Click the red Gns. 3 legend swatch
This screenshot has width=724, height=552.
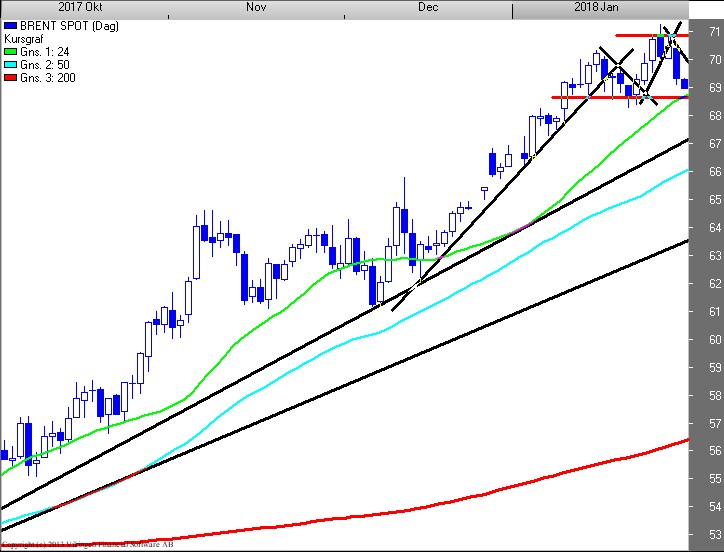coord(11,78)
